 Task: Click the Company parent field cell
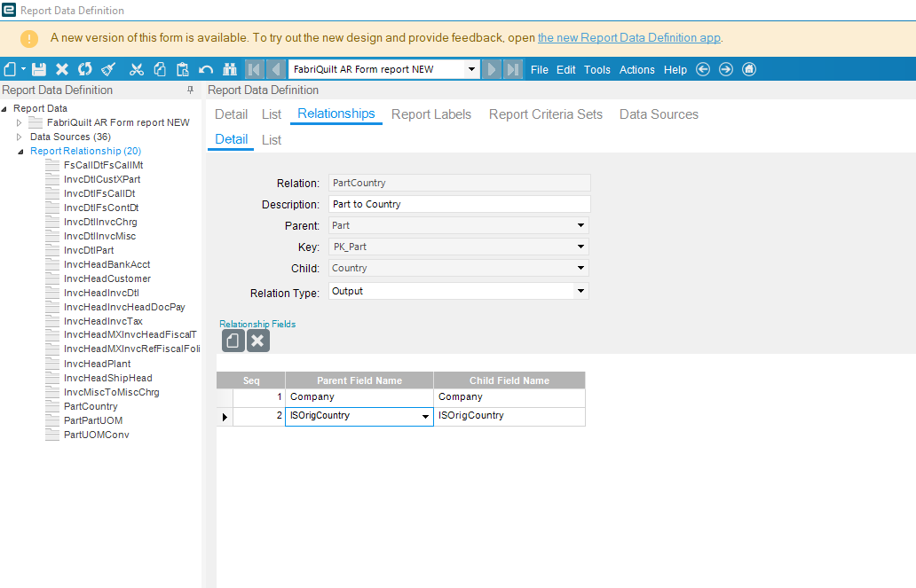(x=359, y=397)
